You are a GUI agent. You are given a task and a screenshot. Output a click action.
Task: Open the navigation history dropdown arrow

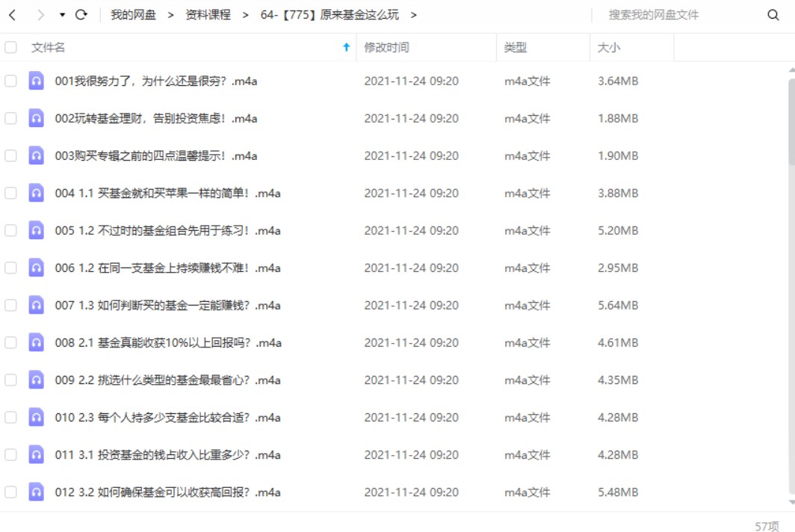coord(62,13)
